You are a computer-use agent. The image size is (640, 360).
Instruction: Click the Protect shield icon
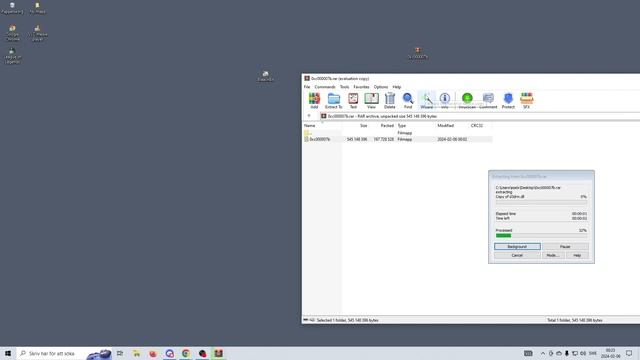click(x=508, y=100)
